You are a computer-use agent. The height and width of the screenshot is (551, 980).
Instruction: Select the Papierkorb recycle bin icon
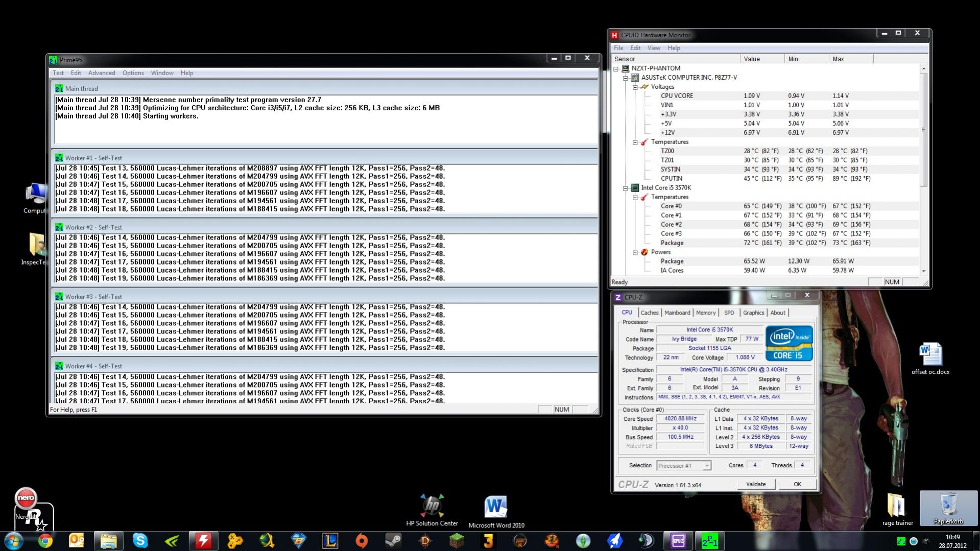pyautogui.click(x=948, y=509)
